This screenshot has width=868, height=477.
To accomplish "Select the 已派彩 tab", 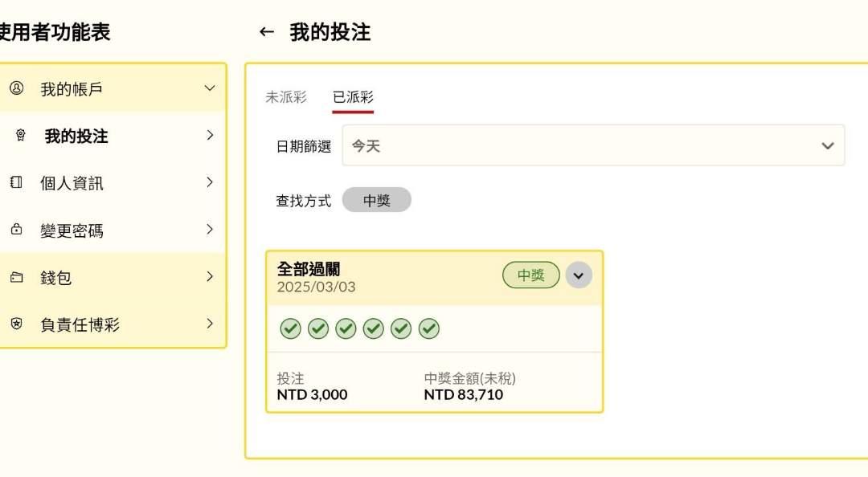I will 353,97.
